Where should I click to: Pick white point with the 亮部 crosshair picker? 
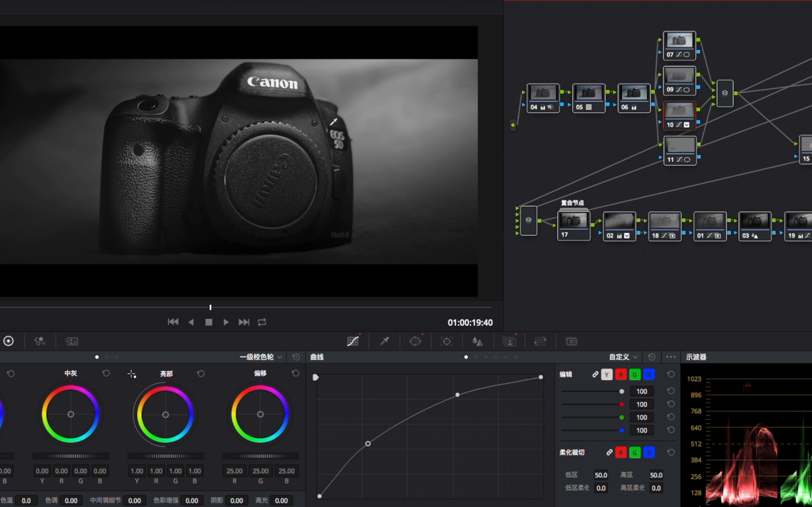pos(132,374)
